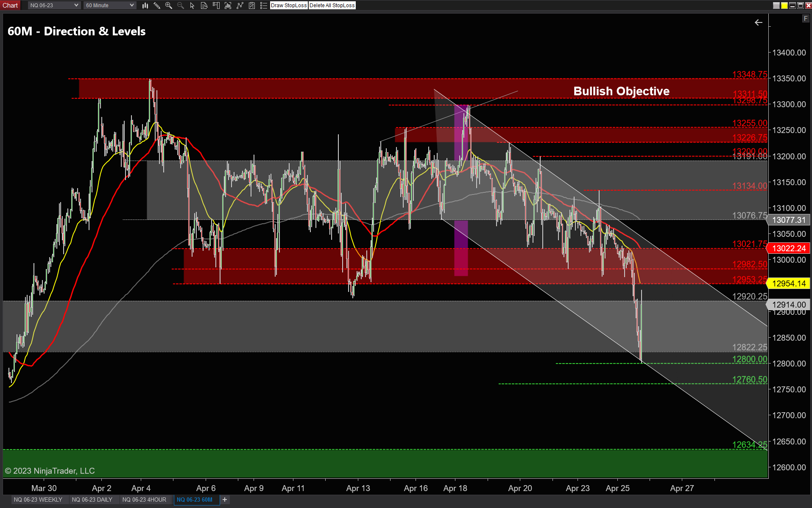This screenshot has width=812, height=508.
Task: Open the strategies icon
Action: click(252, 6)
